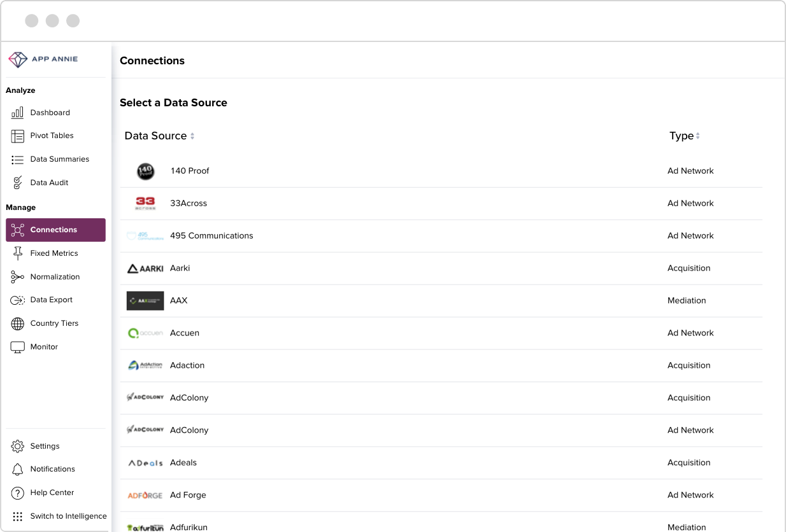Sort list by Type column arrows
Image resolution: width=786 pixels, height=532 pixels.
pos(697,136)
